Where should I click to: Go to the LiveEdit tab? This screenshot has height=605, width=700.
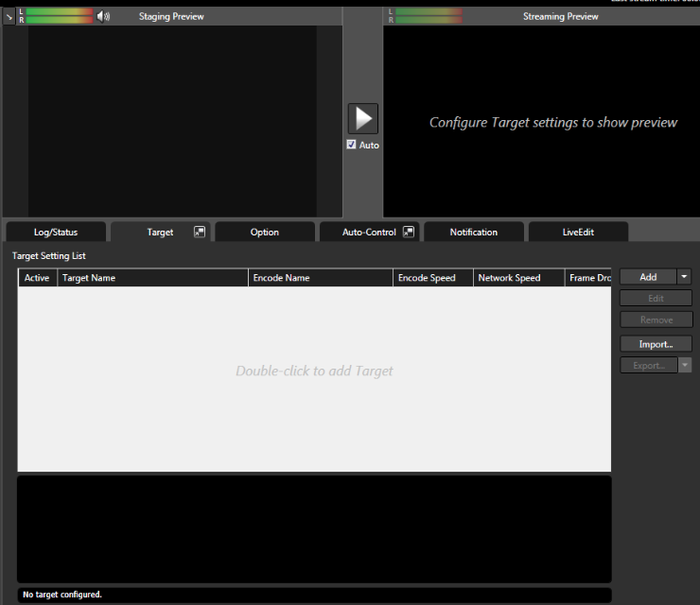pos(578,232)
